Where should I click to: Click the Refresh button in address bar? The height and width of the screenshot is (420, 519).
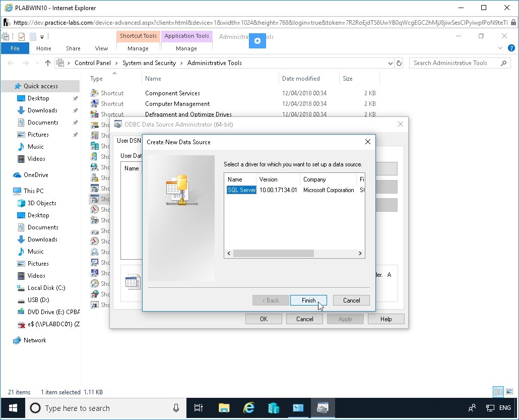coord(399,63)
